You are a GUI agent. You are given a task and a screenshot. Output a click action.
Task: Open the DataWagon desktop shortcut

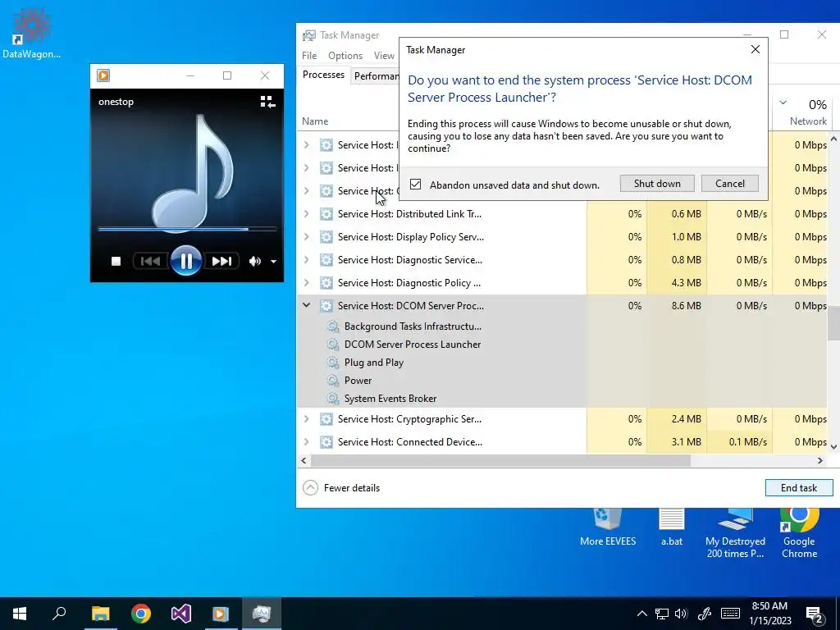click(32, 33)
